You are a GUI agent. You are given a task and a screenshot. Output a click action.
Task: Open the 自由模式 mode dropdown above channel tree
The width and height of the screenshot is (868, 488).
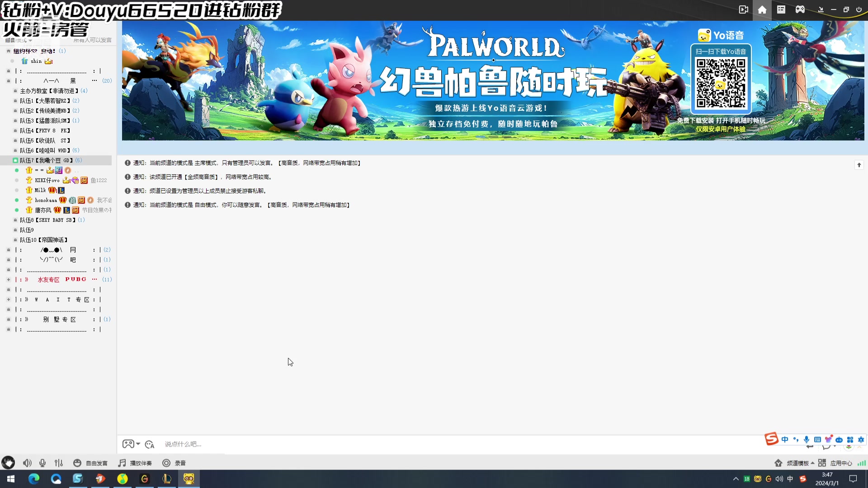coord(19,40)
